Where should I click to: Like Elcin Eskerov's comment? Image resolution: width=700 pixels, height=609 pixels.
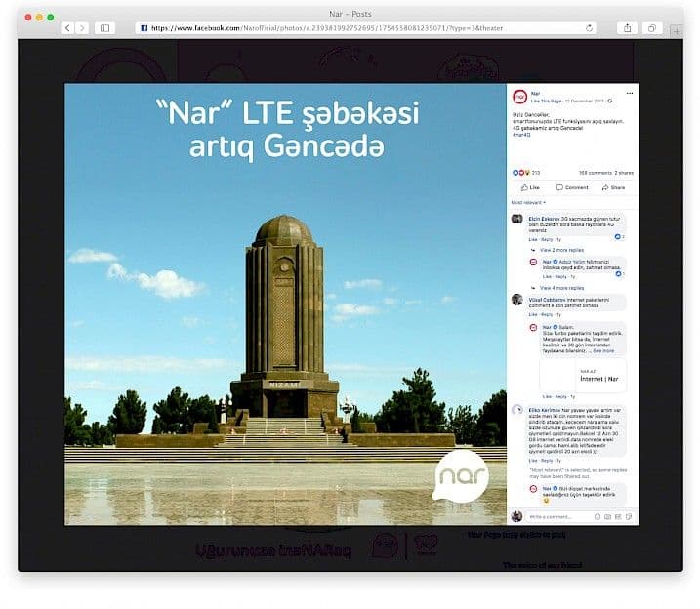point(533,239)
